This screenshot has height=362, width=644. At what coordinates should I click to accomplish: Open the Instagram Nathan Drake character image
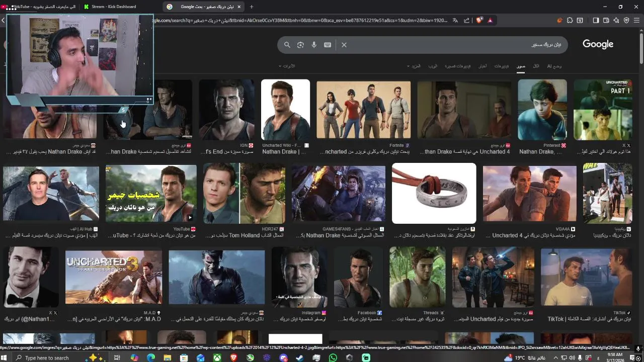[x=299, y=277]
